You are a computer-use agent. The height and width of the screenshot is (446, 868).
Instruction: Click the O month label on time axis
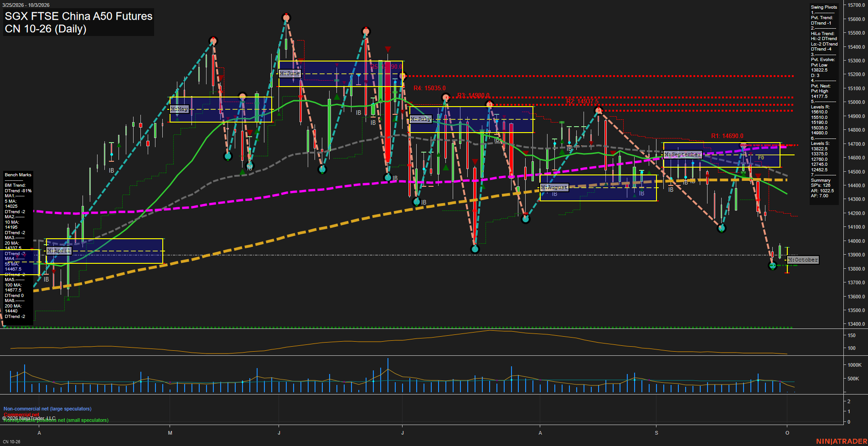point(787,433)
